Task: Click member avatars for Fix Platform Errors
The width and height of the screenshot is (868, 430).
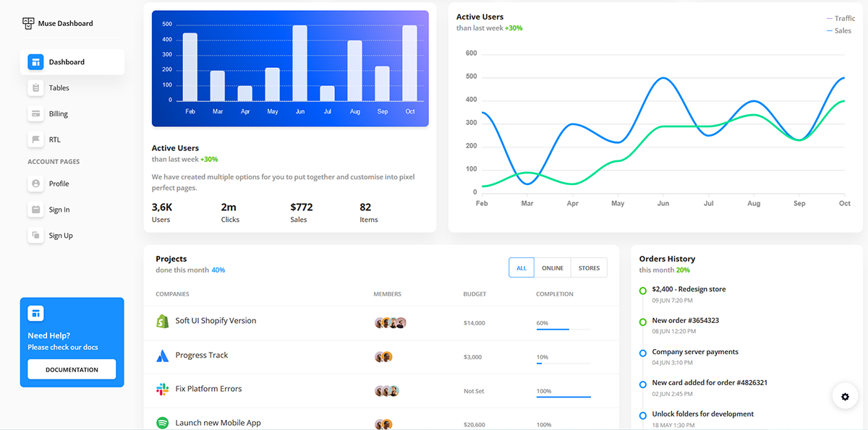Action: [x=387, y=391]
